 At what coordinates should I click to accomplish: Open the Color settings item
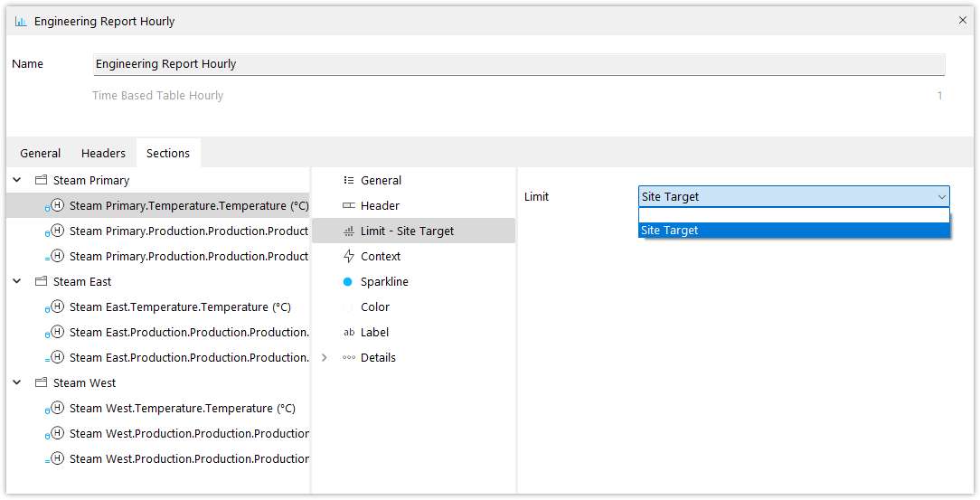coord(413,307)
